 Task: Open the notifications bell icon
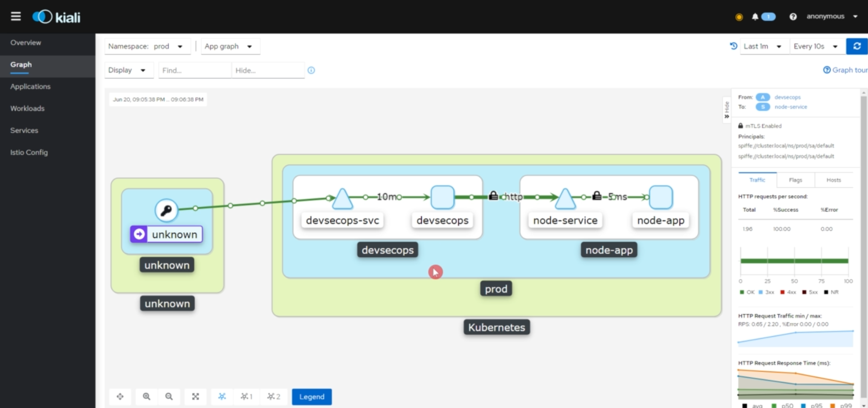point(755,16)
